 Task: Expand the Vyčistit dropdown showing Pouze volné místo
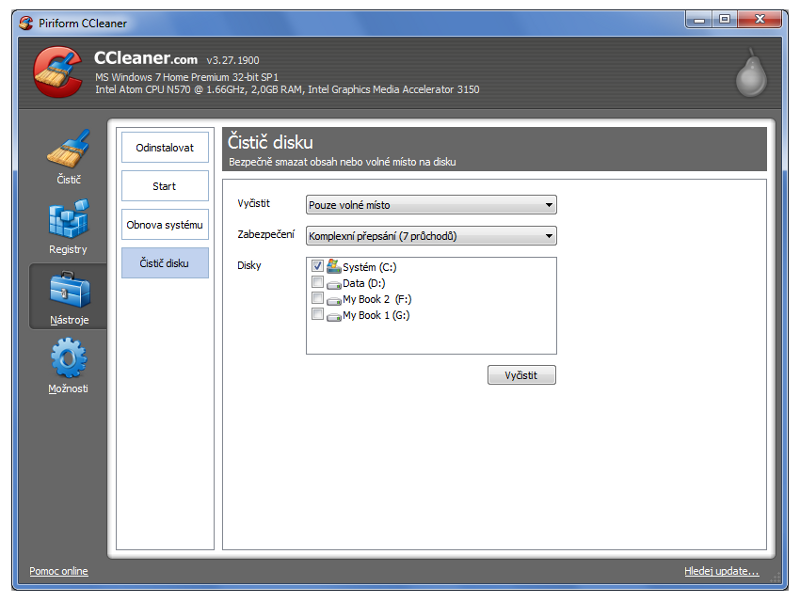(x=431, y=205)
